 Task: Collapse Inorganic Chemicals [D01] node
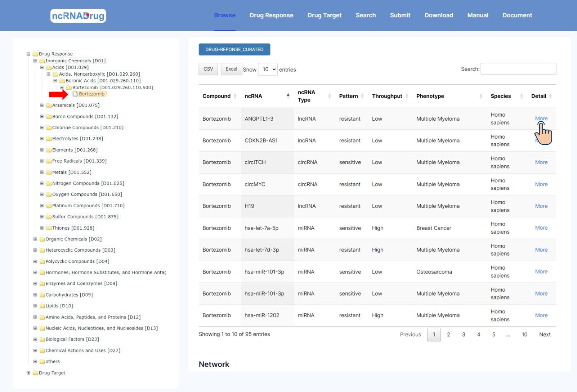pos(35,61)
